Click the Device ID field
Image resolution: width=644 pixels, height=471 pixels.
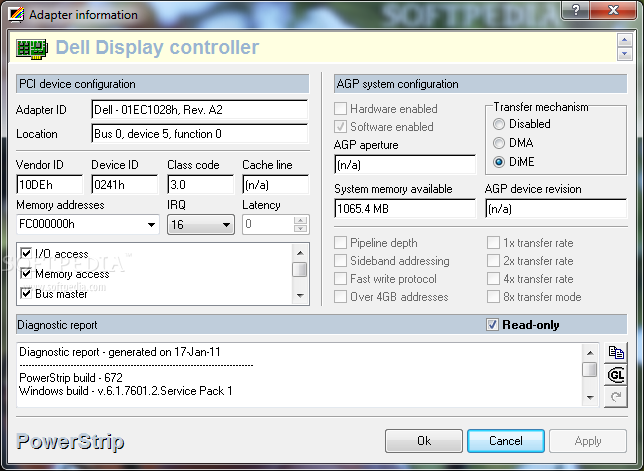tap(124, 185)
